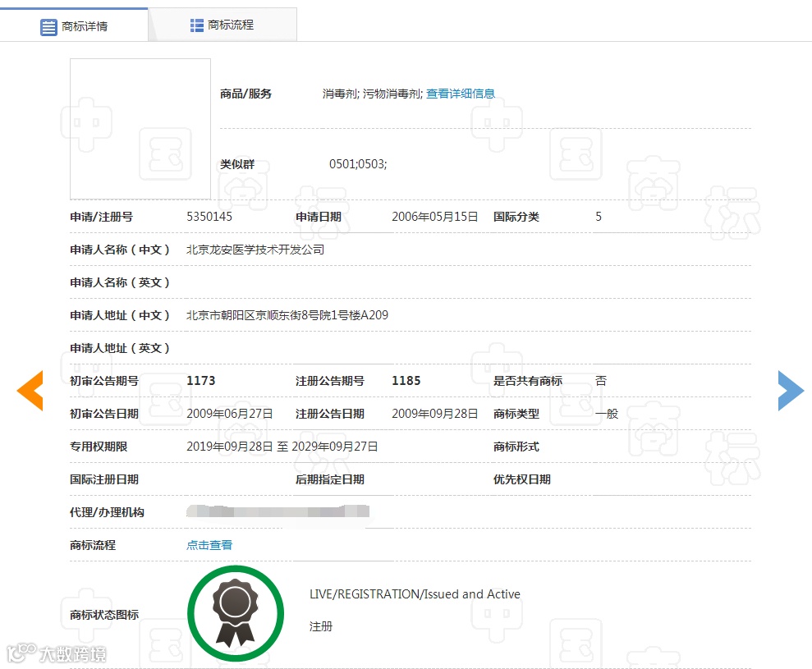Go to previous trademark with orange arrow
Image resolution: width=812 pixels, height=669 pixels.
(x=30, y=391)
